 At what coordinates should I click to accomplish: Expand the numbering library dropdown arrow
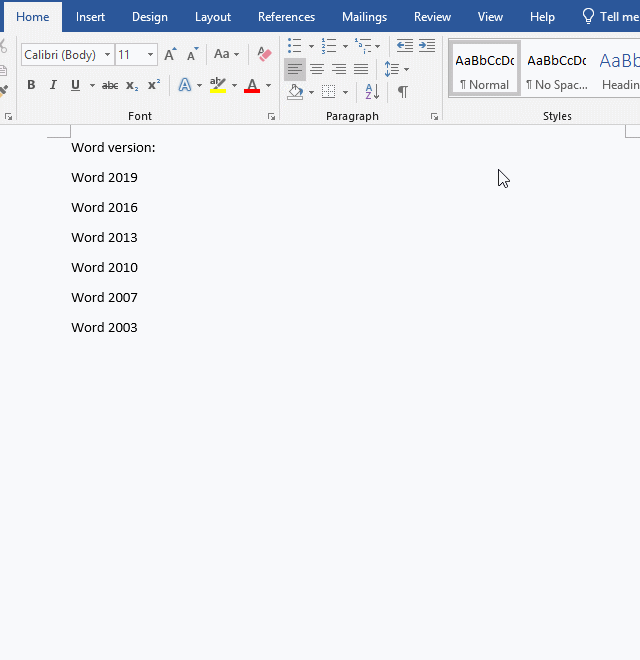pyautogui.click(x=345, y=46)
